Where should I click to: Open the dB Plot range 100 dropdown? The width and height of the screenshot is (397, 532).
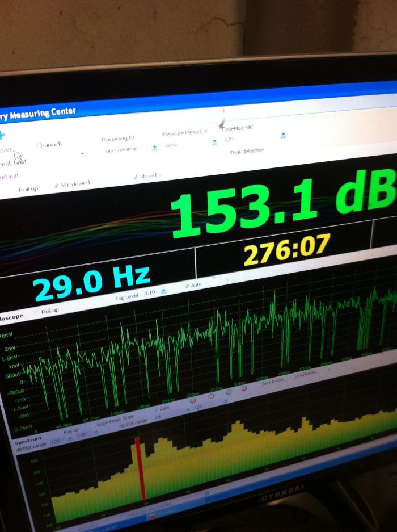pos(70,438)
